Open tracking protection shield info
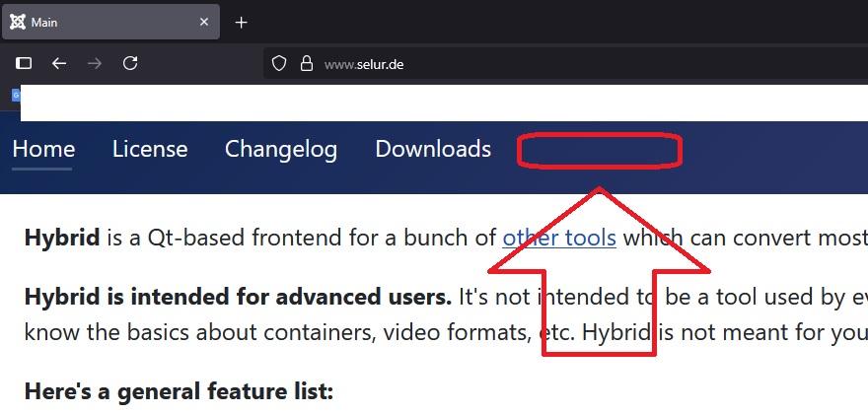The width and height of the screenshot is (868, 414). [x=279, y=64]
